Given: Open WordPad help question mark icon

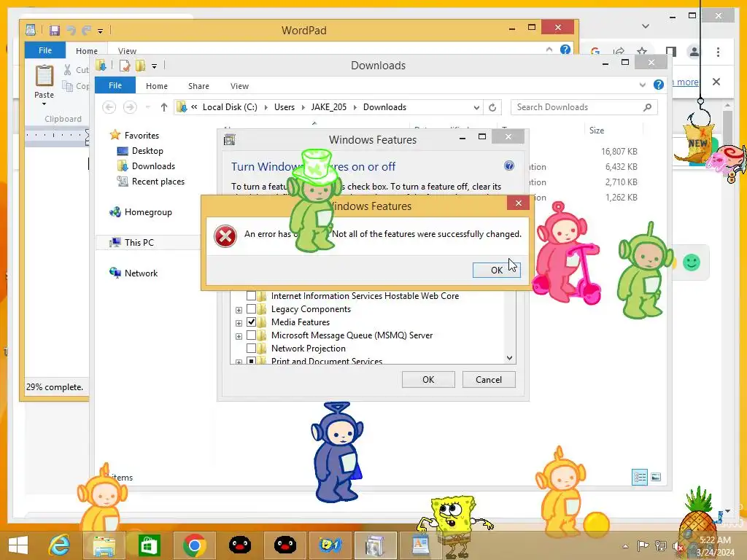Looking at the screenshot, I should (x=565, y=50).
